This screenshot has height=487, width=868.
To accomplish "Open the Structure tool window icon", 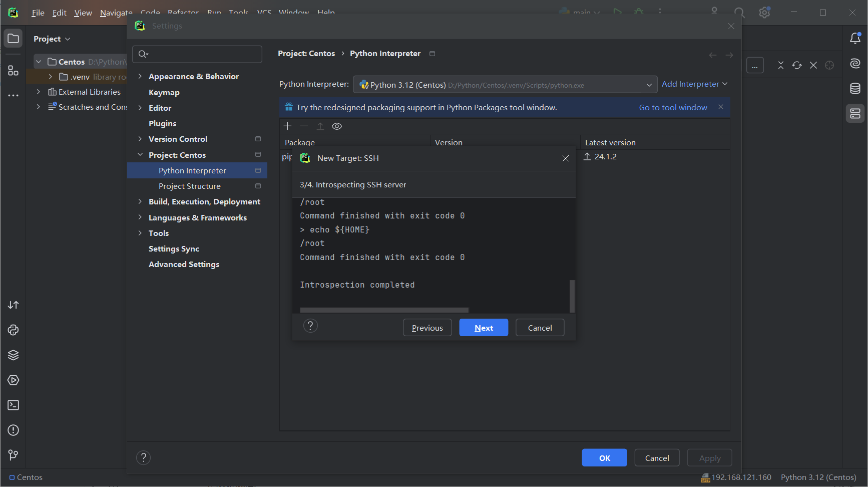I will (13, 71).
